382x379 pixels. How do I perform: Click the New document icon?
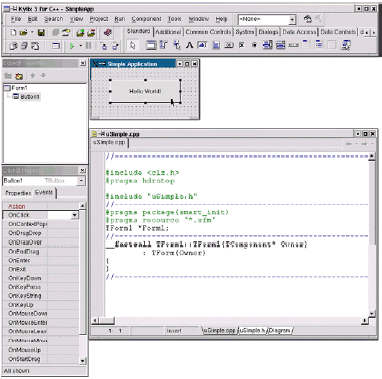click(13, 33)
